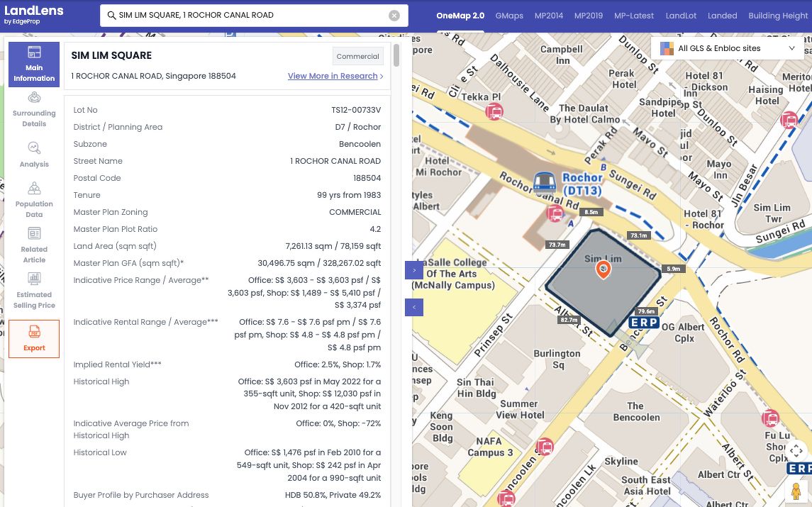812x507 pixels.
Task: Open All GLS & Enbloc sites dropdown
Action: point(727,48)
